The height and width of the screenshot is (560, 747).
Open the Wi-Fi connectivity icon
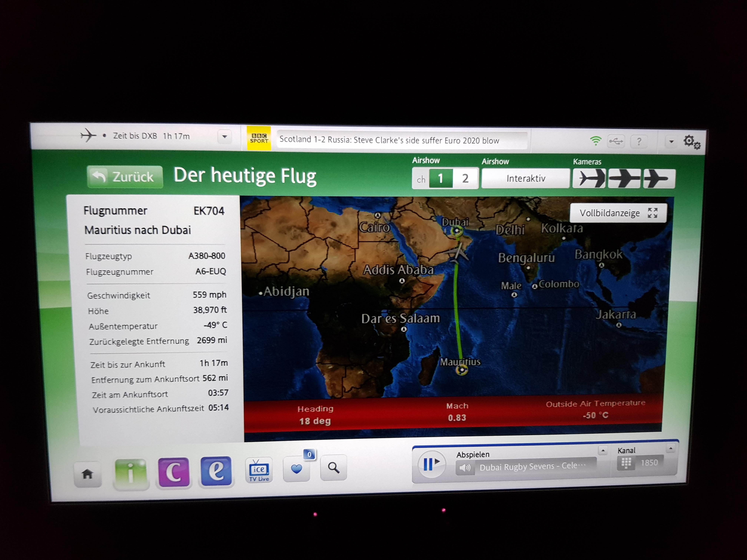[595, 140]
